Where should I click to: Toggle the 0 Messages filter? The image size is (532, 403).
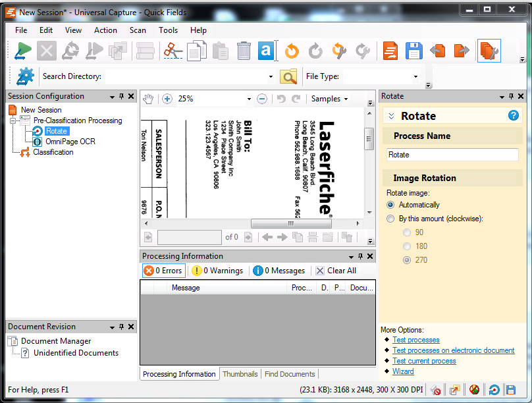click(x=279, y=271)
